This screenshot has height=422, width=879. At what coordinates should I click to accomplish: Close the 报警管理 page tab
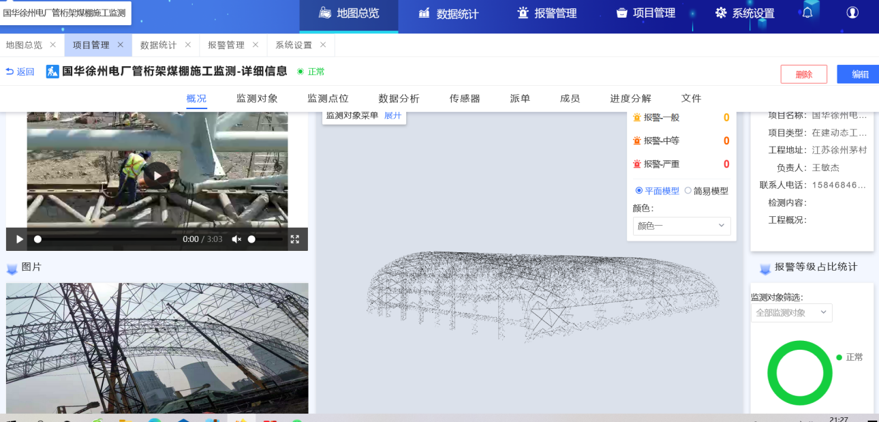click(255, 45)
